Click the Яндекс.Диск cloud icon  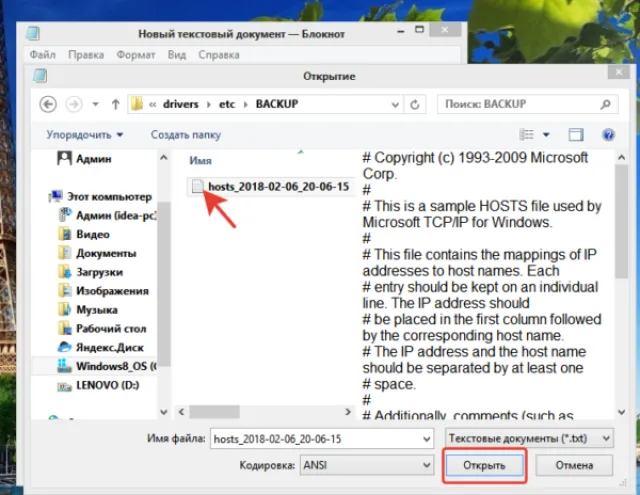click(64, 348)
